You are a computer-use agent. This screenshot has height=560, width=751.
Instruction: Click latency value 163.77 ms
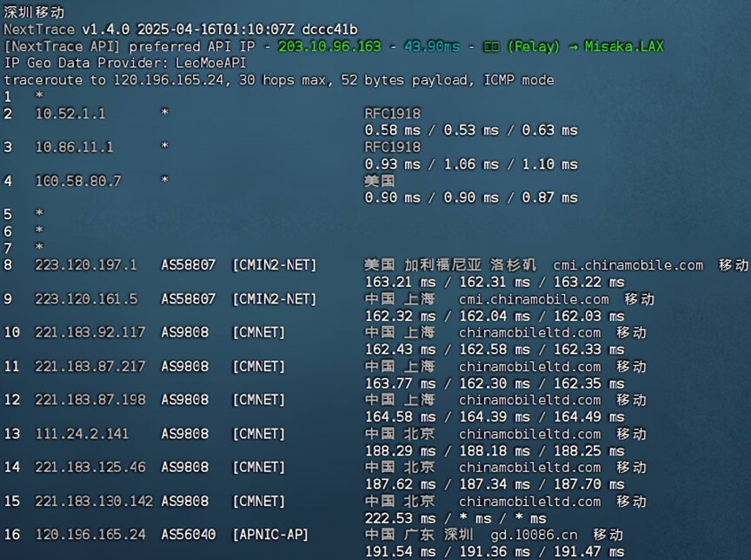click(x=401, y=383)
